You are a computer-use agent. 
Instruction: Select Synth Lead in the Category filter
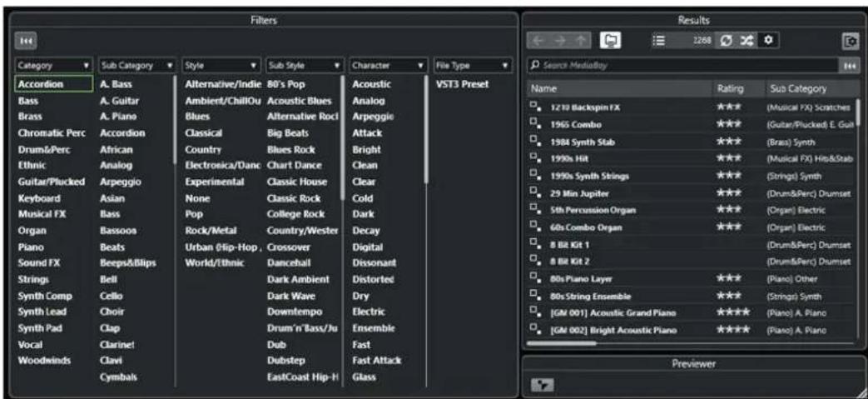coord(42,312)
